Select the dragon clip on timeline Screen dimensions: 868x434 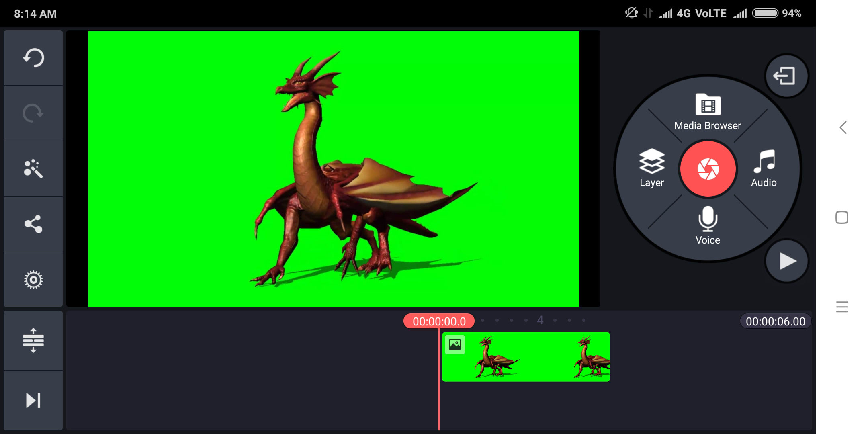[534, 357]
